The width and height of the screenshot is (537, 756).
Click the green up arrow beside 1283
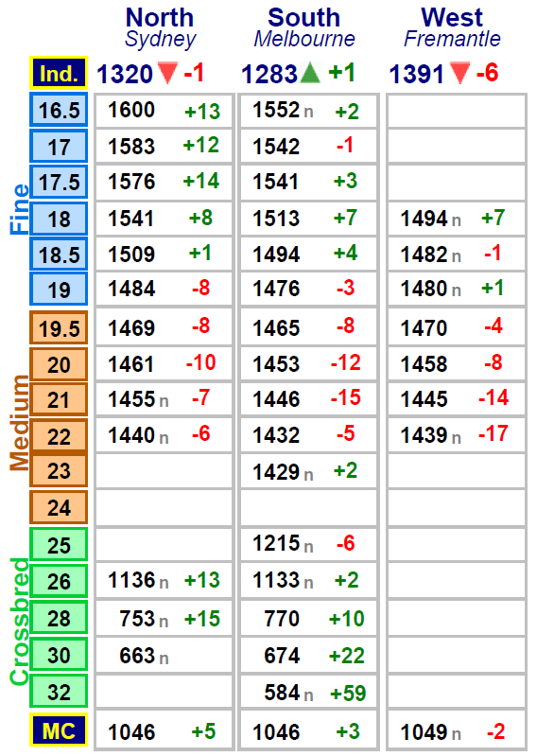click(310, 73)
